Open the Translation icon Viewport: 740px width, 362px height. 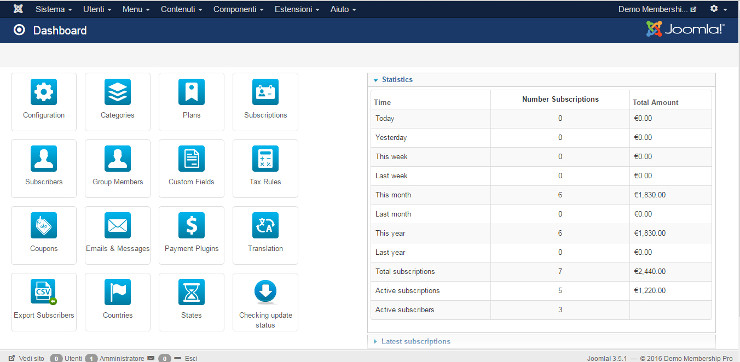pyautogui.click(x=265, y=225)
